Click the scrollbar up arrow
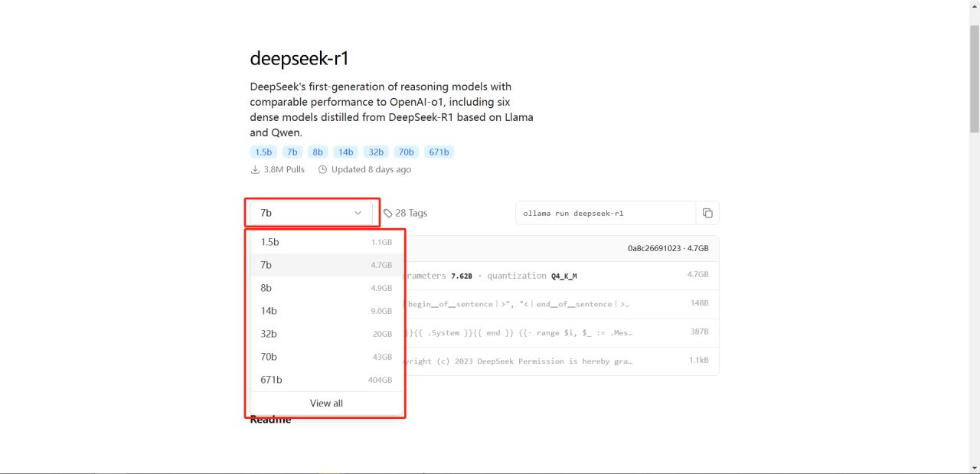Viewport: 980px width, 474px height. (974, 6)
